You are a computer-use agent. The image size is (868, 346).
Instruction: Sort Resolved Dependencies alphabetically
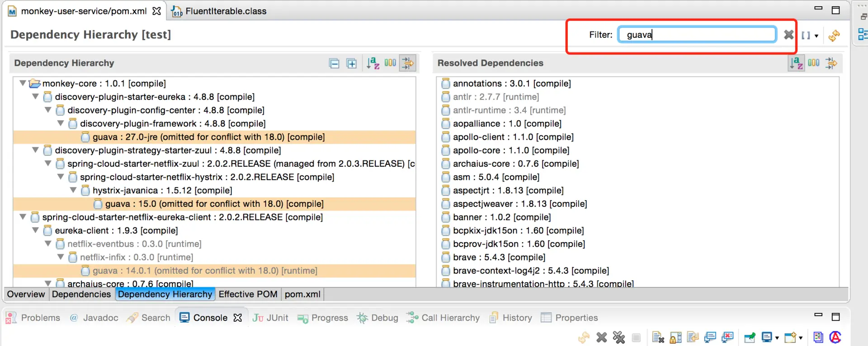[796, 63]
